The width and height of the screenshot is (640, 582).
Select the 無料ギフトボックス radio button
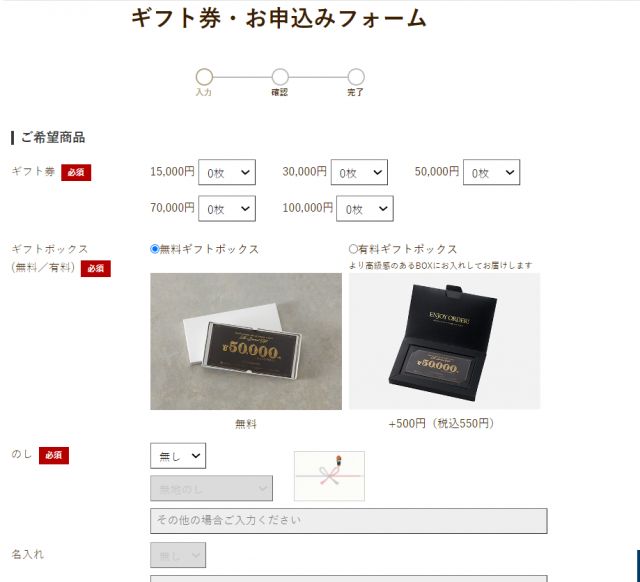click(155, 249)
